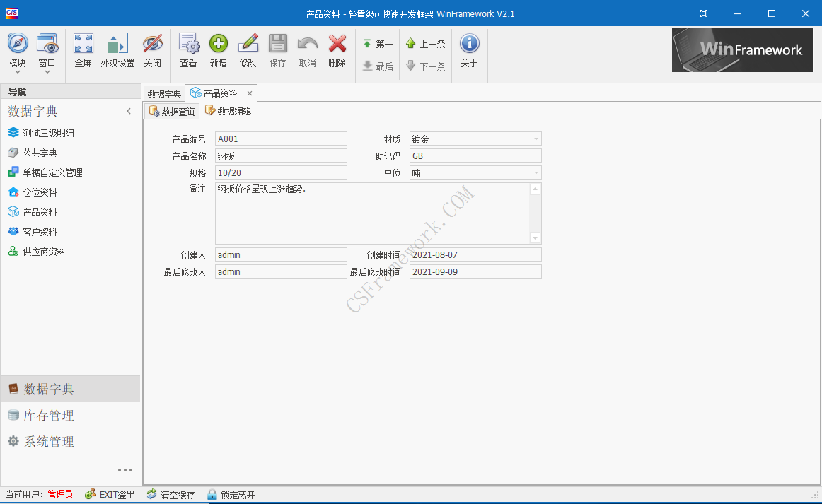Click the 备注 scrollbar down arrow
The image size is (822, 504).
535,238
